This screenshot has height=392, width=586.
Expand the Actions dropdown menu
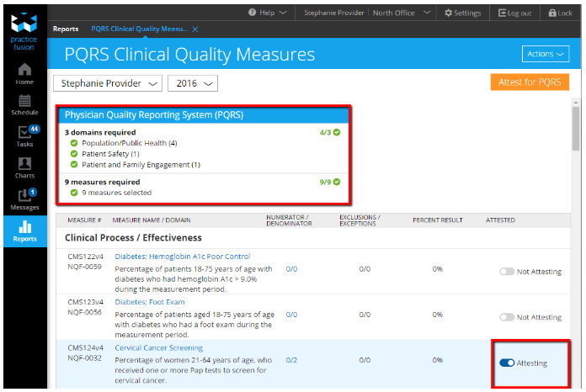[x=546, y=54]
